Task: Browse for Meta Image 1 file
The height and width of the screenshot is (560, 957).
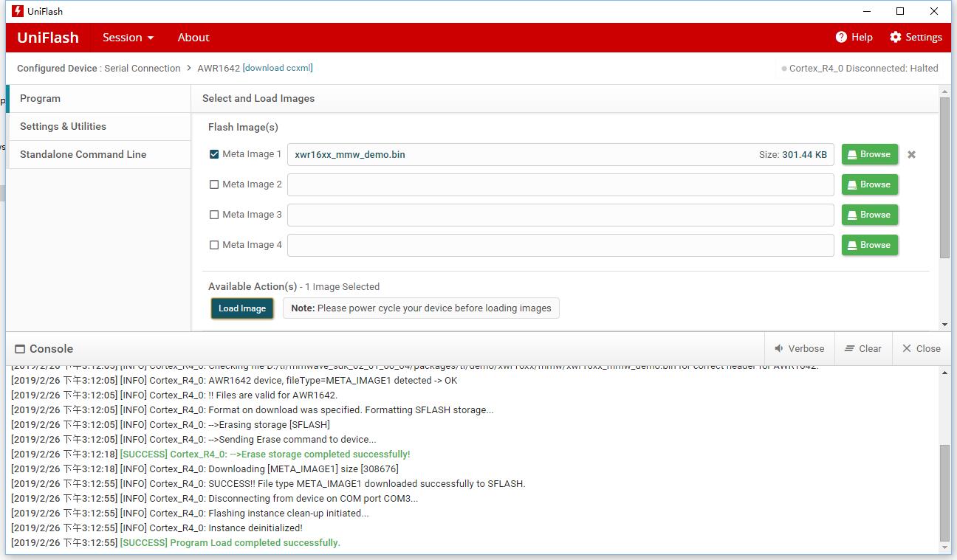Action: 870,154
